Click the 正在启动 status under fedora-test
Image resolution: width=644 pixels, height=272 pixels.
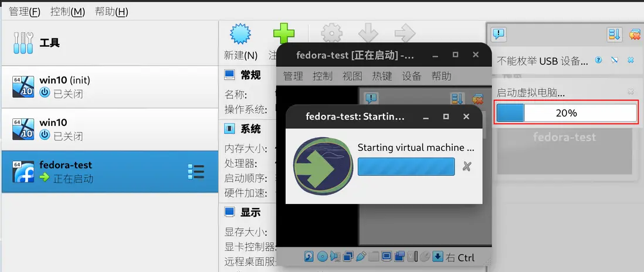point(73,179)
